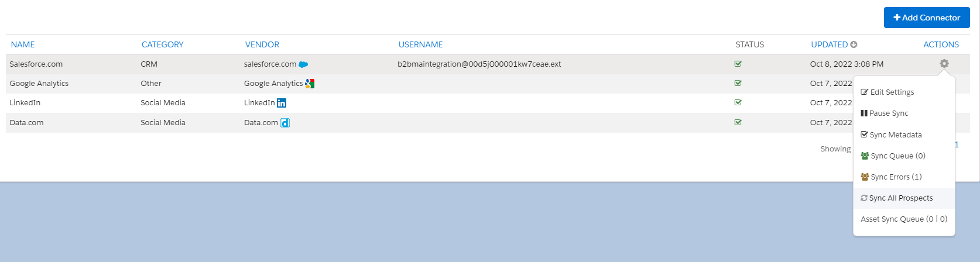Click the LinkedIn connector name
The image size is (980, 262).
pyautogui.click(x=25, y=103)
